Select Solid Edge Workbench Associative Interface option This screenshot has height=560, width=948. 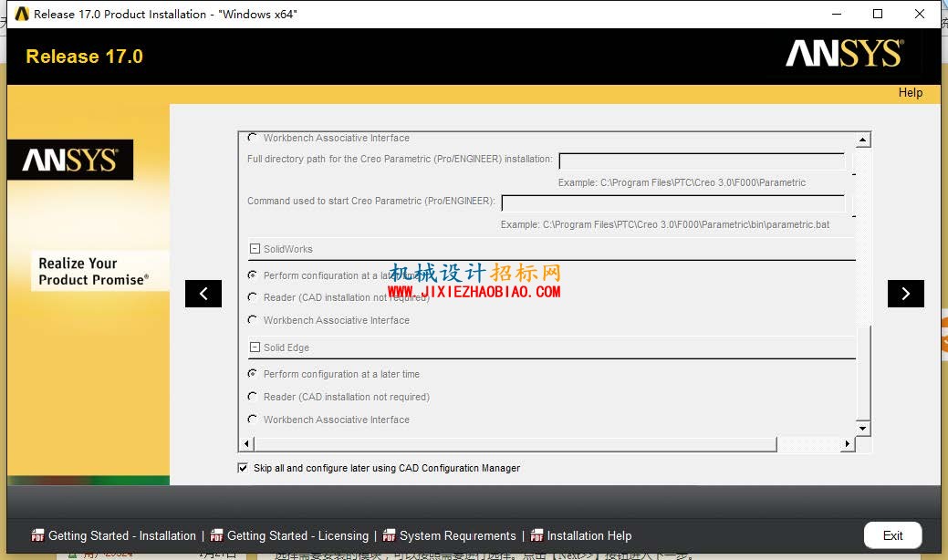pyautogui.click(x=252, y=420)
